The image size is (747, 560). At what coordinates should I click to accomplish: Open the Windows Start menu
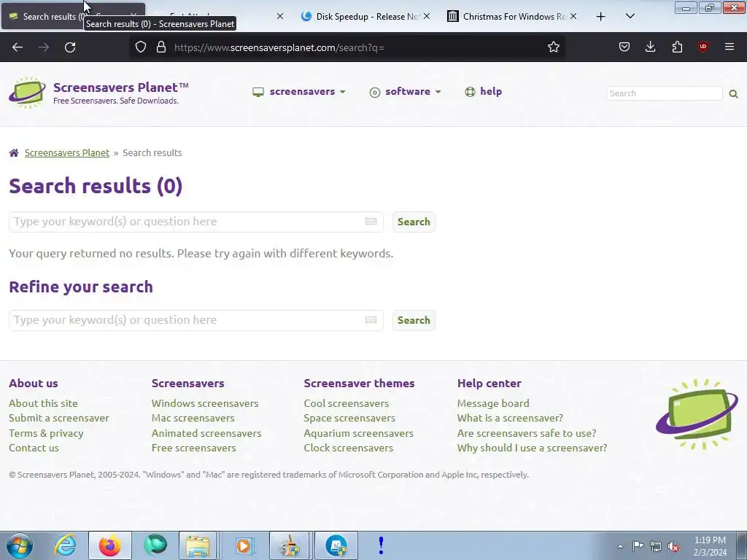(19, 545)
